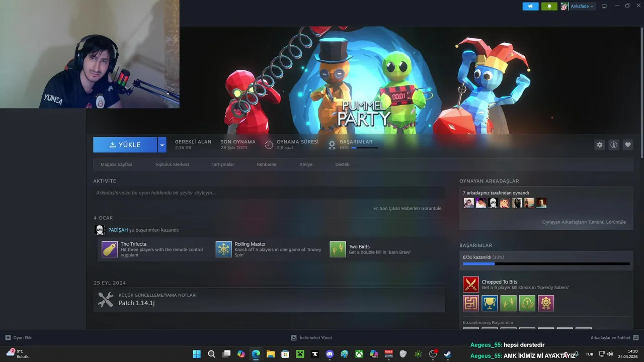644x362 pixels.
Task: Open Oynayan Arkadaşların Tümünü Görüntüle link
Action: point(584,222)
